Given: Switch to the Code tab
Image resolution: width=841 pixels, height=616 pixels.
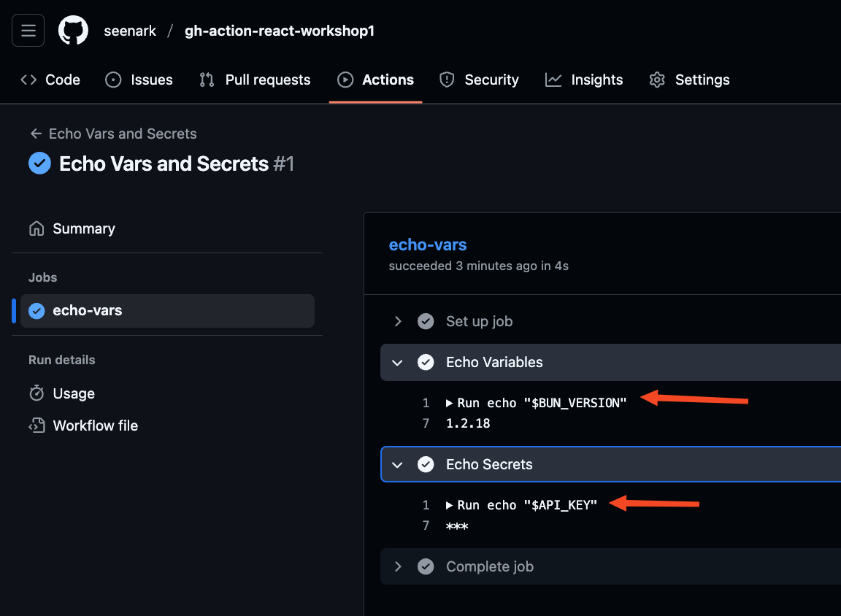Looking at the screenshot, I should [50, 80].
